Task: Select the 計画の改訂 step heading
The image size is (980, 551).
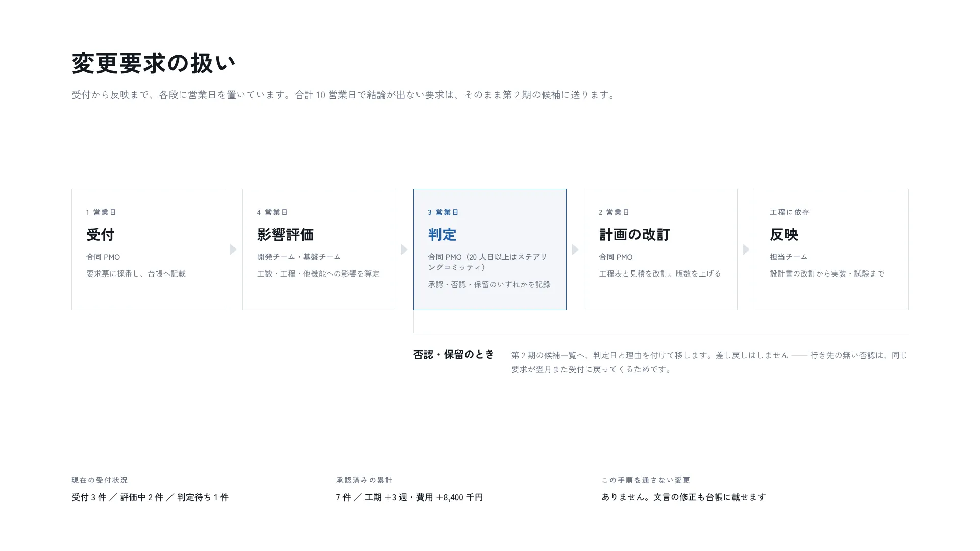Action: click(634, 235)
